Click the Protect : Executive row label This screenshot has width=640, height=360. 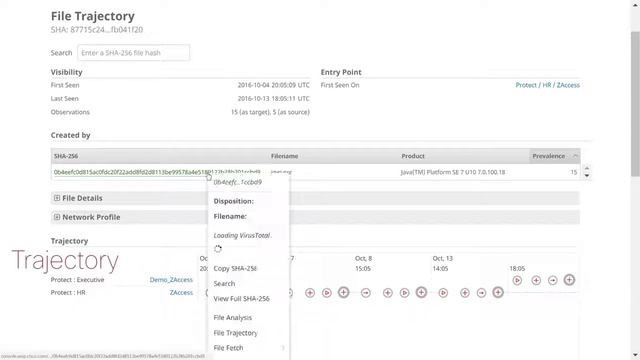77,280
